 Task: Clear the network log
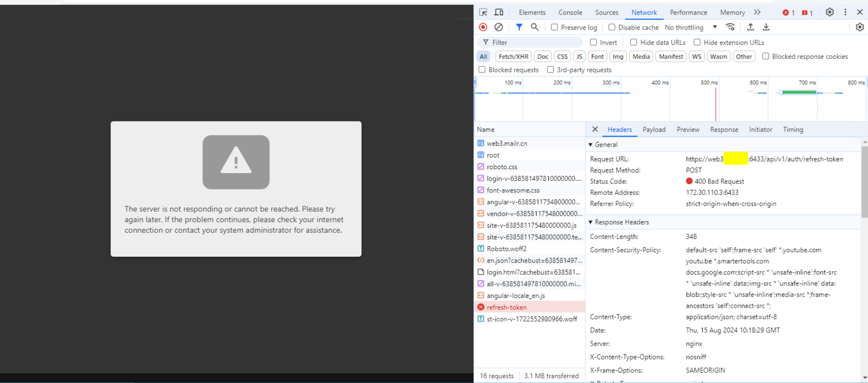click(498, 27)
